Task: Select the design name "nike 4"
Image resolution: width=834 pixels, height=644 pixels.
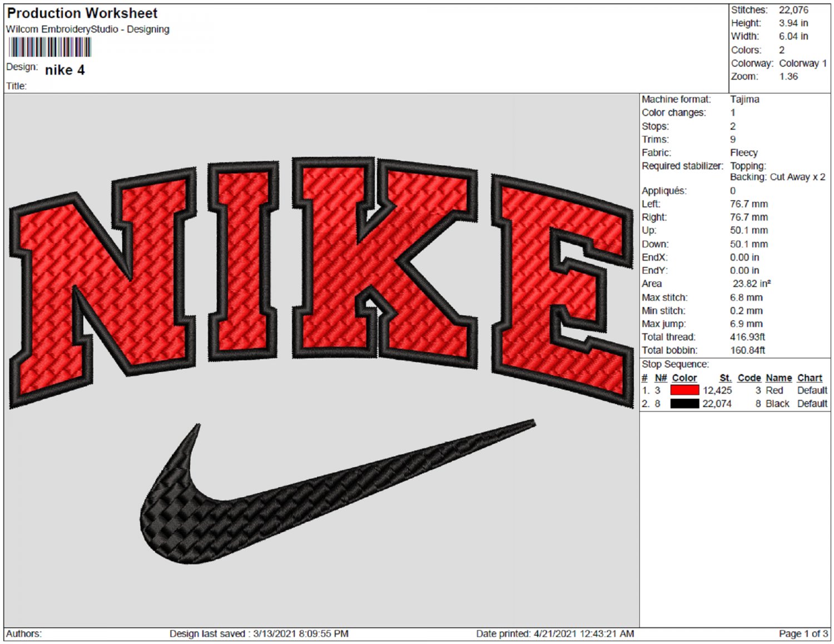Action: (64, 70)
